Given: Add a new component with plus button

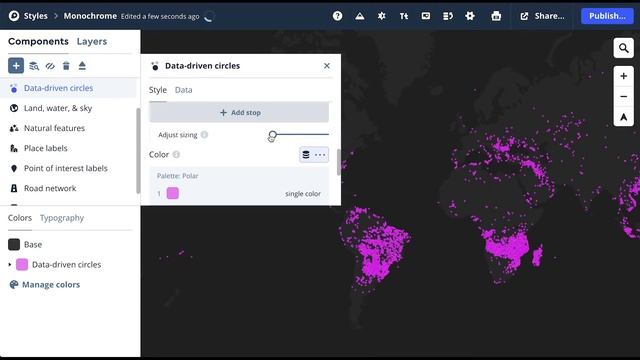Looking at the screenshot, I should coord(16,66).
